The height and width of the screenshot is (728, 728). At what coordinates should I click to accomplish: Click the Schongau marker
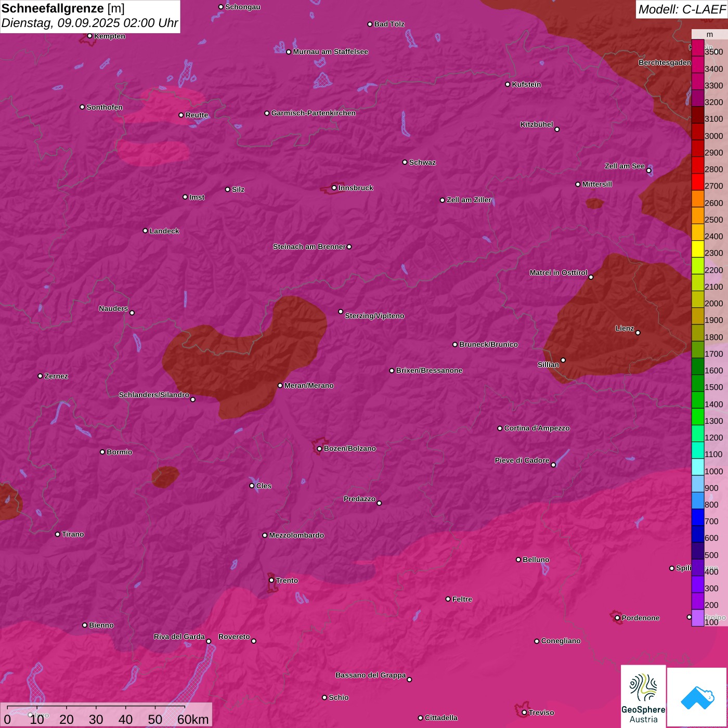[x=220, y=7]
